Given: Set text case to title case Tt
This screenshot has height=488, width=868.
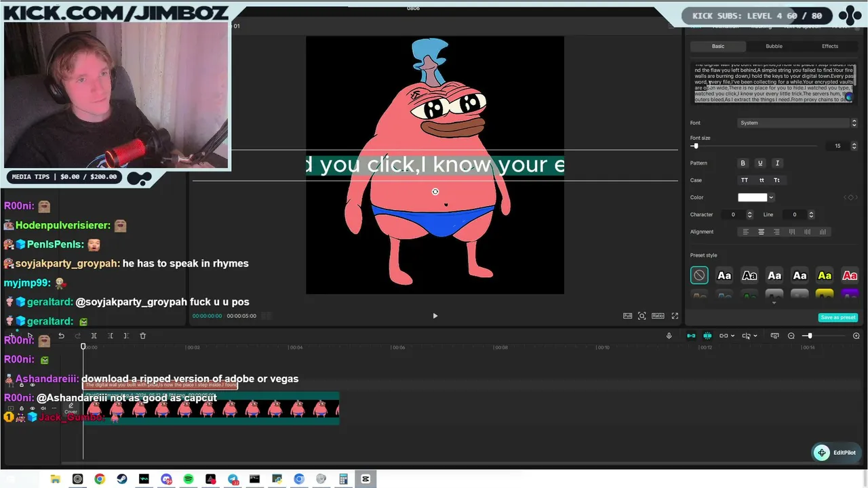Looking at the screenshot, I should point(776,180).
